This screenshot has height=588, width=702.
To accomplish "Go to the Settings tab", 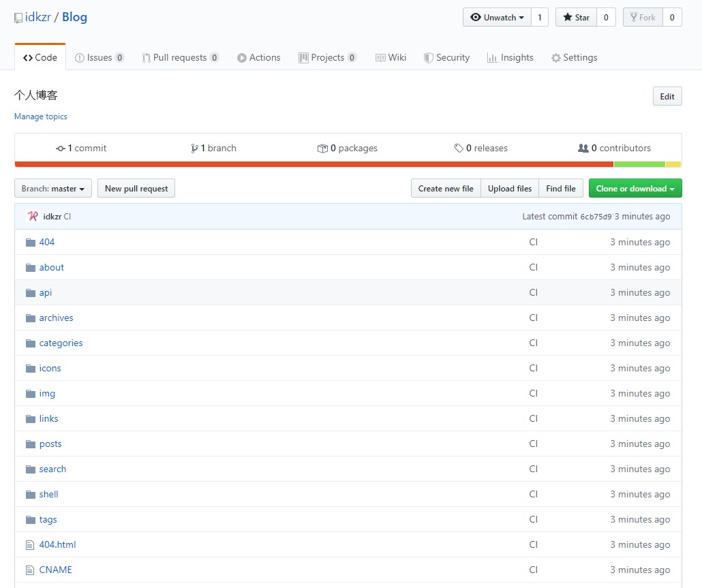I will pyautogui.click(x=574, y=58).
